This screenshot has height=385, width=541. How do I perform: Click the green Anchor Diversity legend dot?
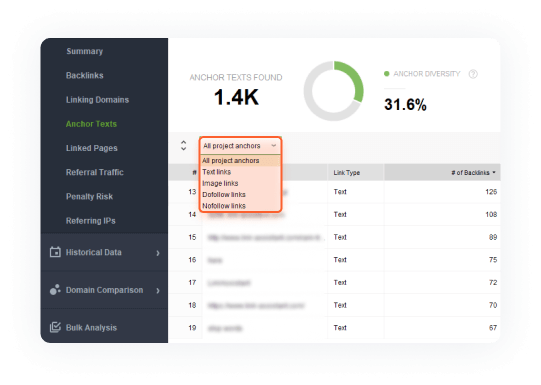387,73
